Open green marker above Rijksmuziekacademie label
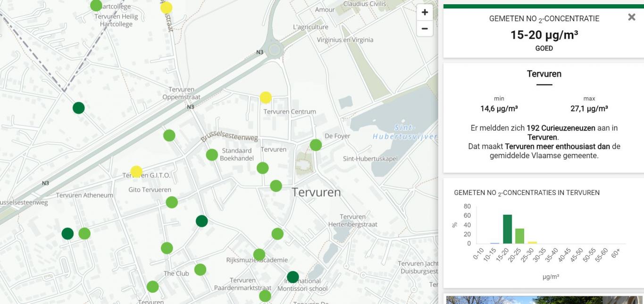The width and height of the screenshot is (644, 304). pos(259,254)
